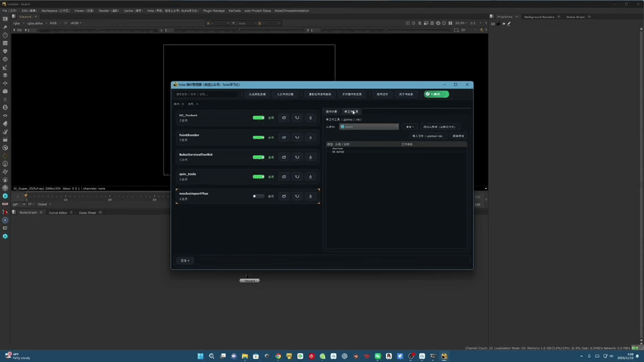Select the nk script tree row
The image size is (644, 362).
[x=338, y=152]
